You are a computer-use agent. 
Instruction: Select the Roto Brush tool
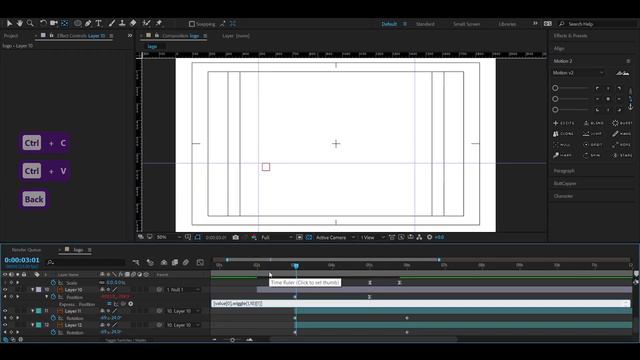[x=147, y=24]
